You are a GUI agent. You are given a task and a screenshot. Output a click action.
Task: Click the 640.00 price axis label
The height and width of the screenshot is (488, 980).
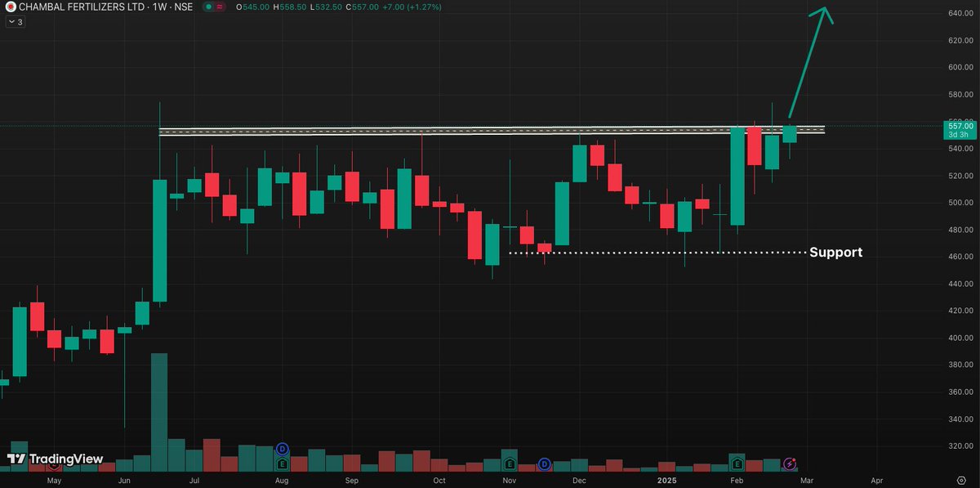coord(960,13)
